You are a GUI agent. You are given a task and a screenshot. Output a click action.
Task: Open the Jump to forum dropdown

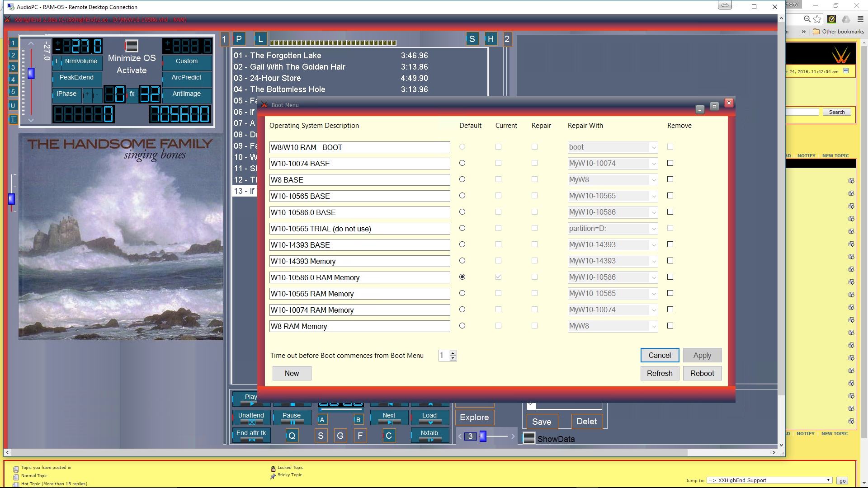[769, 480]
